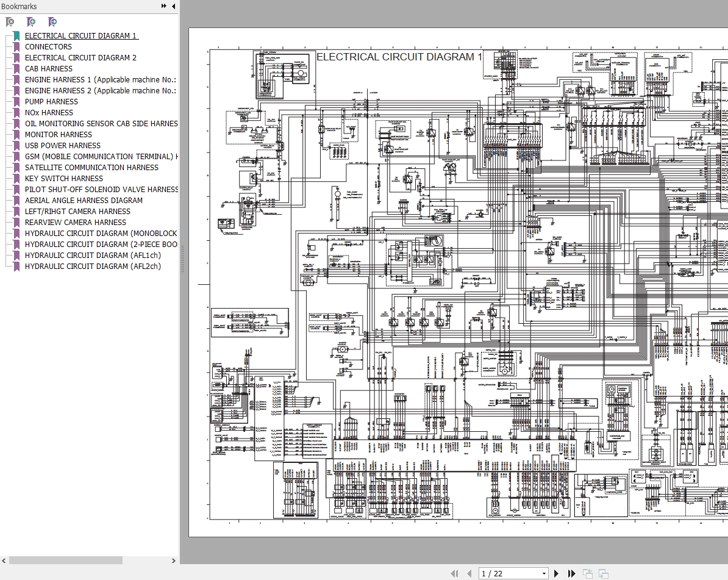This screenshot has width=728, height=580.
Task: Open the CONNECTORS bookmark
Action: point(48,47)
